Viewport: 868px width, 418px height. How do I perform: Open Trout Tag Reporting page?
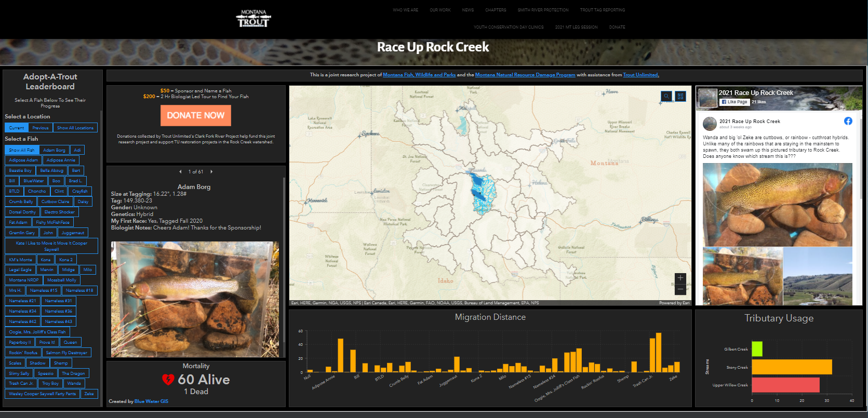coord(603,10)
